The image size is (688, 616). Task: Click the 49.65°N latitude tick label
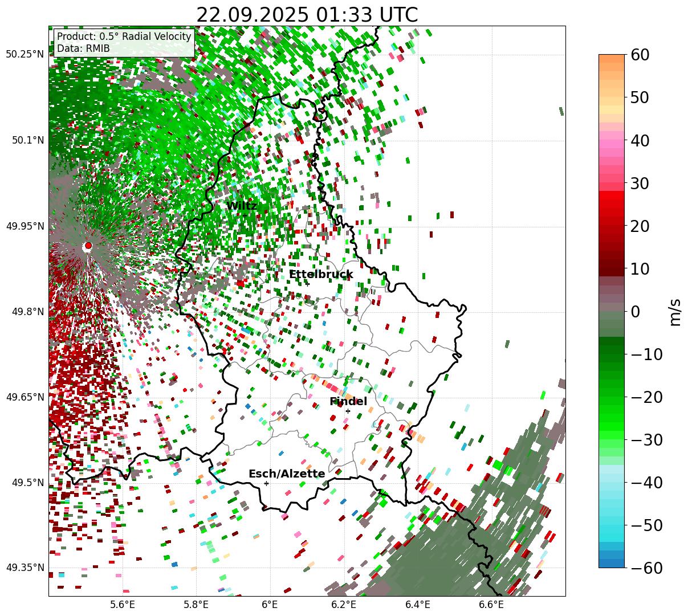click(x=25, y=397)
